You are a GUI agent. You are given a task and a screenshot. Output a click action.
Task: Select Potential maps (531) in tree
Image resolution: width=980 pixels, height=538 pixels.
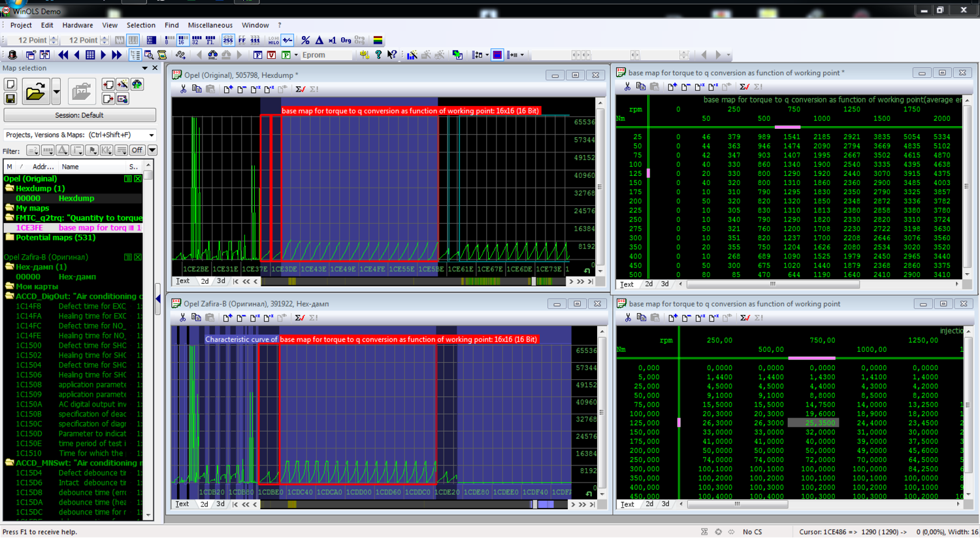tap(56, 237)
